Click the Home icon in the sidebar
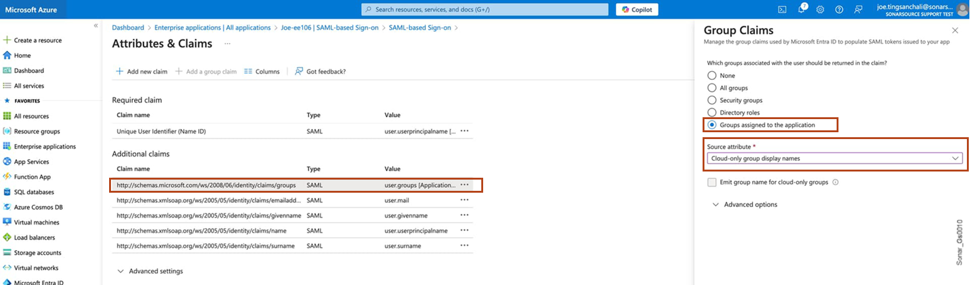The height and width of the screenshot is (285, 980). point(7,55)
